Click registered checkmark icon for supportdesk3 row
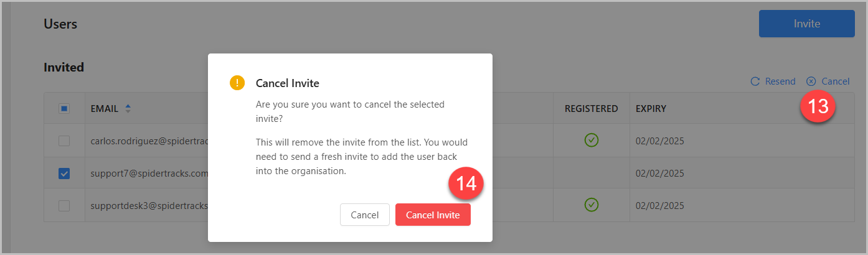This screenshot has height=255, width=868. click(x=592, y=204)
